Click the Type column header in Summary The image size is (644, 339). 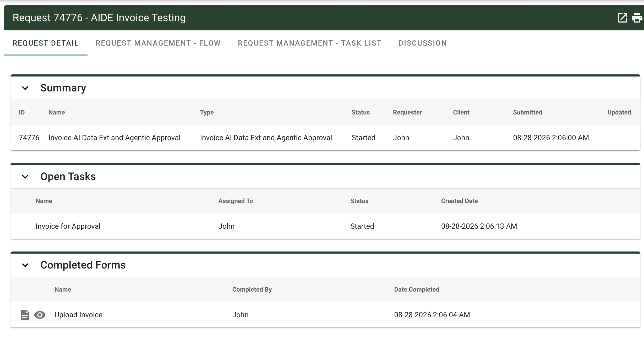207,112
